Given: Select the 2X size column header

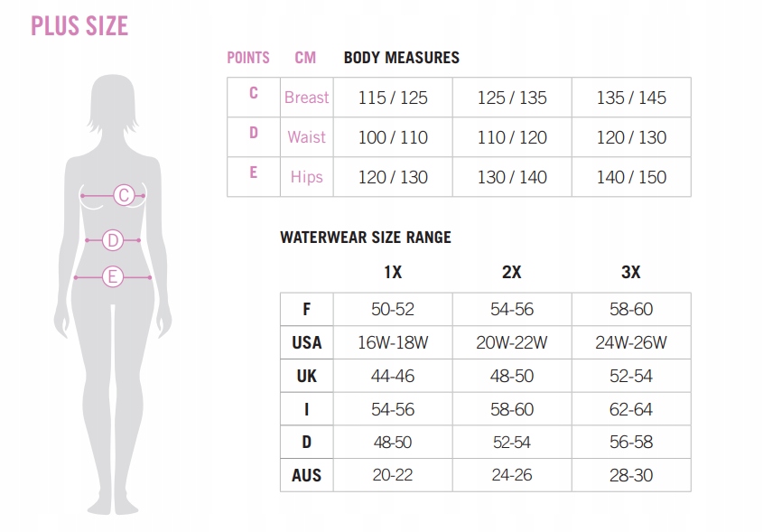Looking at the screenshot, I should pyautogui.click(x=512, y=272).
